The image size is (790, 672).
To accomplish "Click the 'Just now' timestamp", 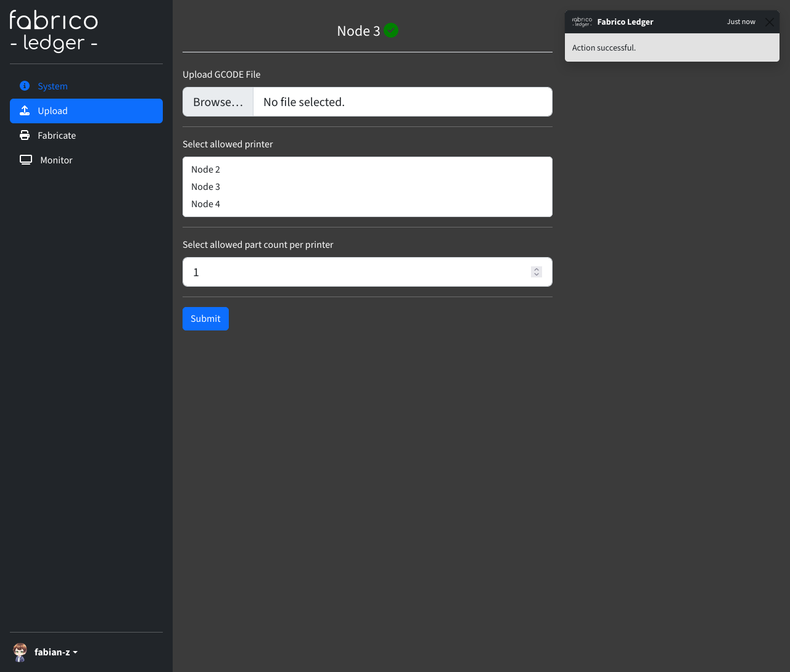I will pyautogui.click(x=741, y=22).
